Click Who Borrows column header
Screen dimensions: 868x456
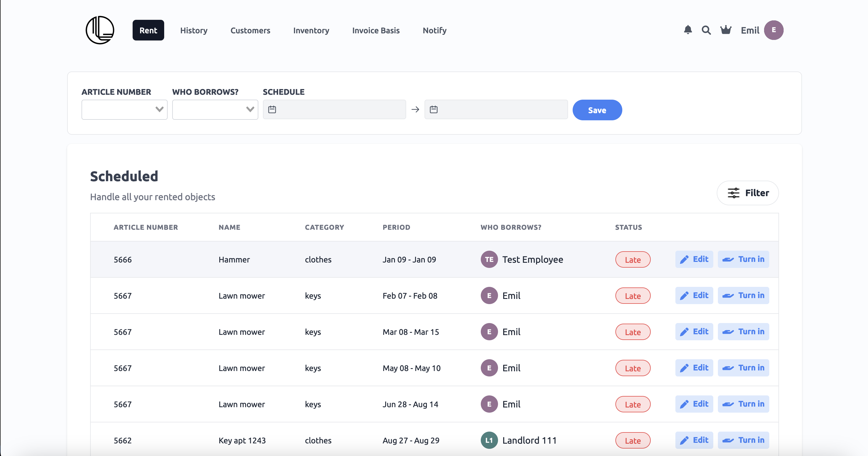(511, 227)
